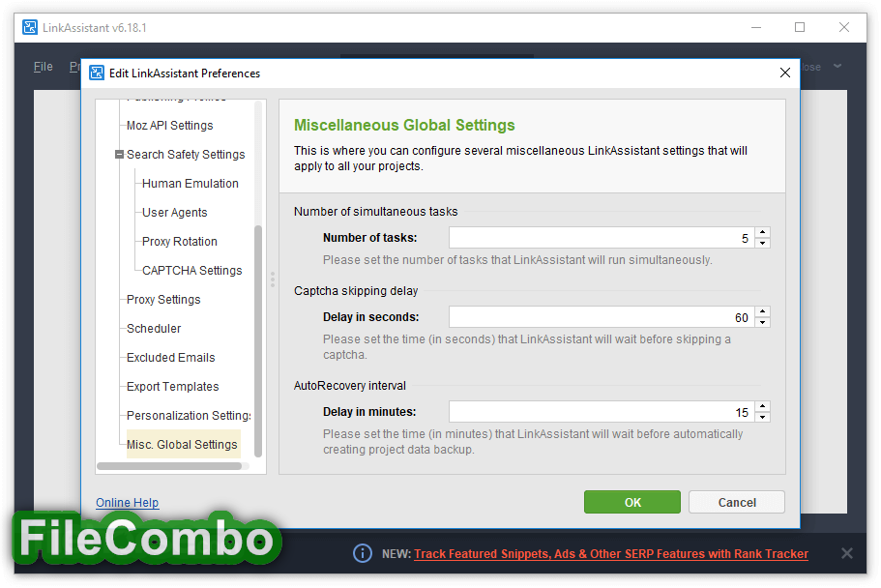Open the File menu in LinkAssistant window
The width and height of the screenshot is (881, 588).
[x=44, y=67]
